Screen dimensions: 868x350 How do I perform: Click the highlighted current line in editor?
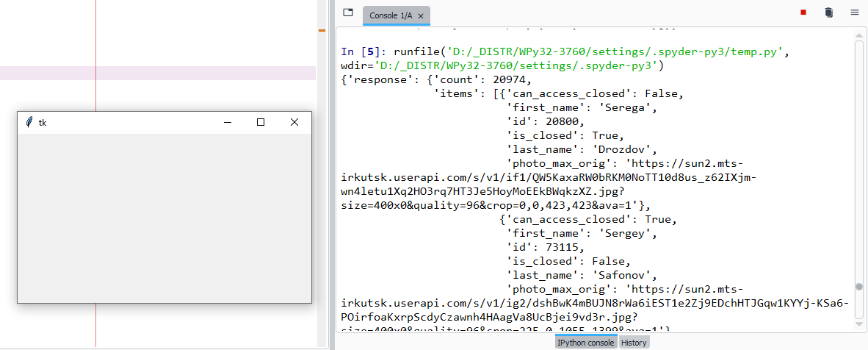pos(158,73)
